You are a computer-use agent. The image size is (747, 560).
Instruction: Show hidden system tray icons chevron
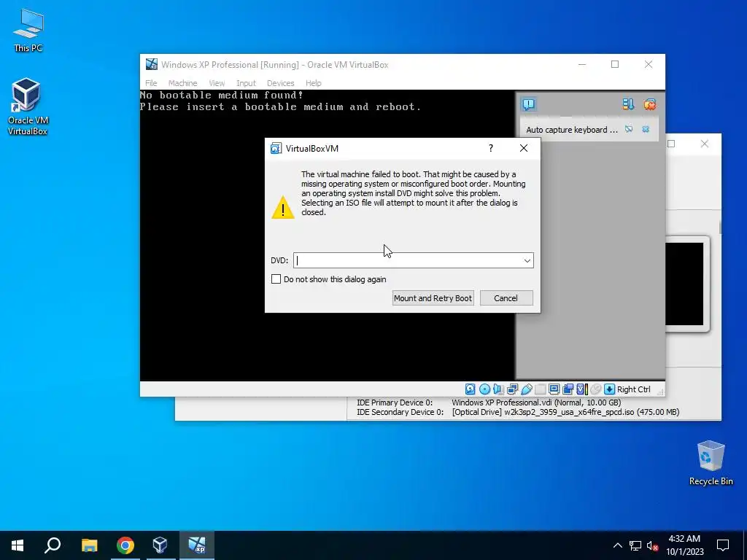(x=617, y=545)
